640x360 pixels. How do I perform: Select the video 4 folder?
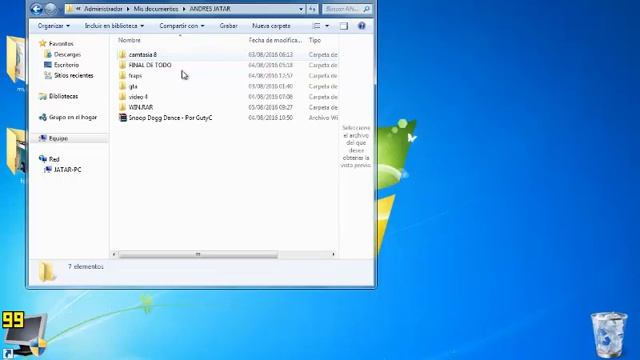(138, 97)
